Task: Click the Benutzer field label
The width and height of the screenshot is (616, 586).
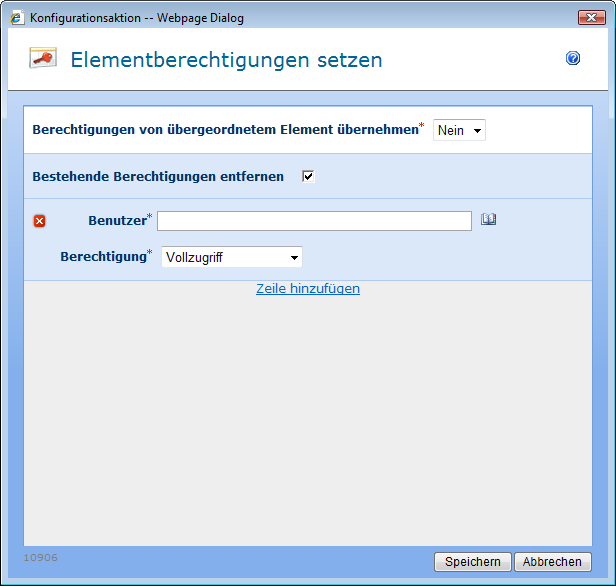Action: tap(117, 221)
